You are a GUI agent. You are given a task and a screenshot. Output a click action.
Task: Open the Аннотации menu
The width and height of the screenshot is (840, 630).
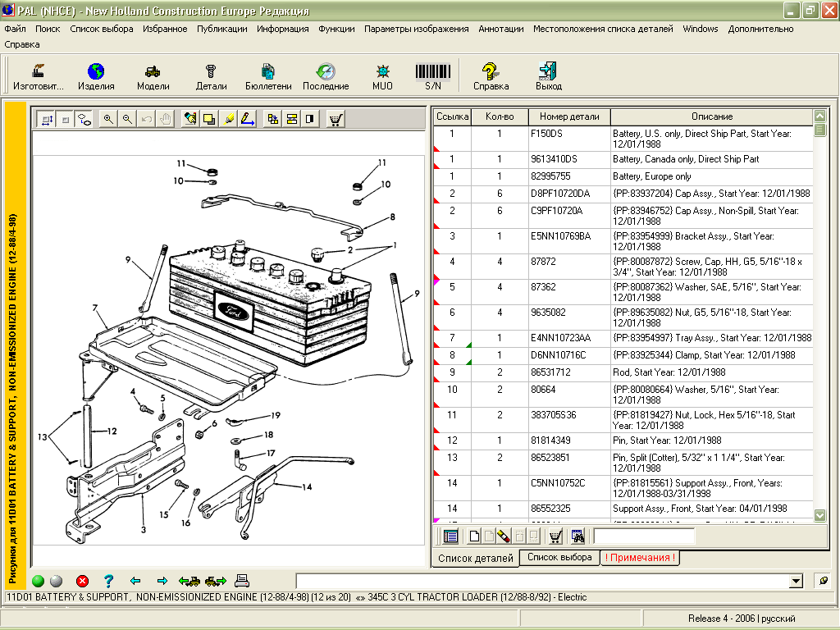tap(501, 29)
